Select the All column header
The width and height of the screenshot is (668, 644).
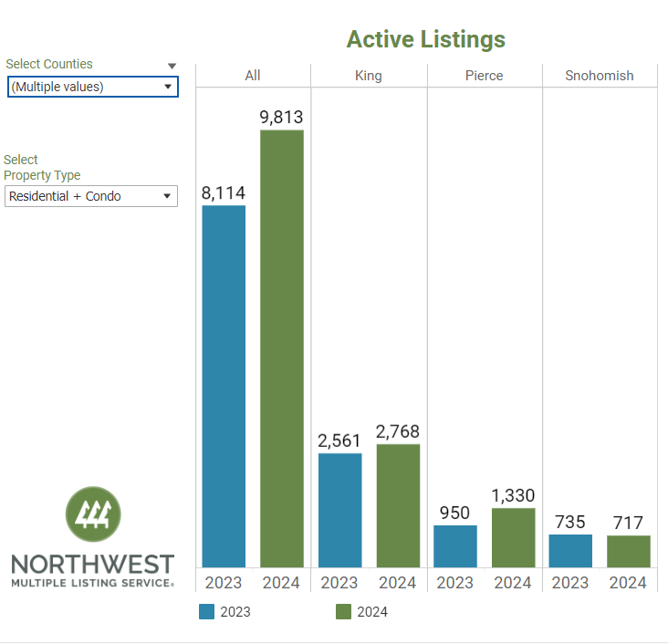253,76
